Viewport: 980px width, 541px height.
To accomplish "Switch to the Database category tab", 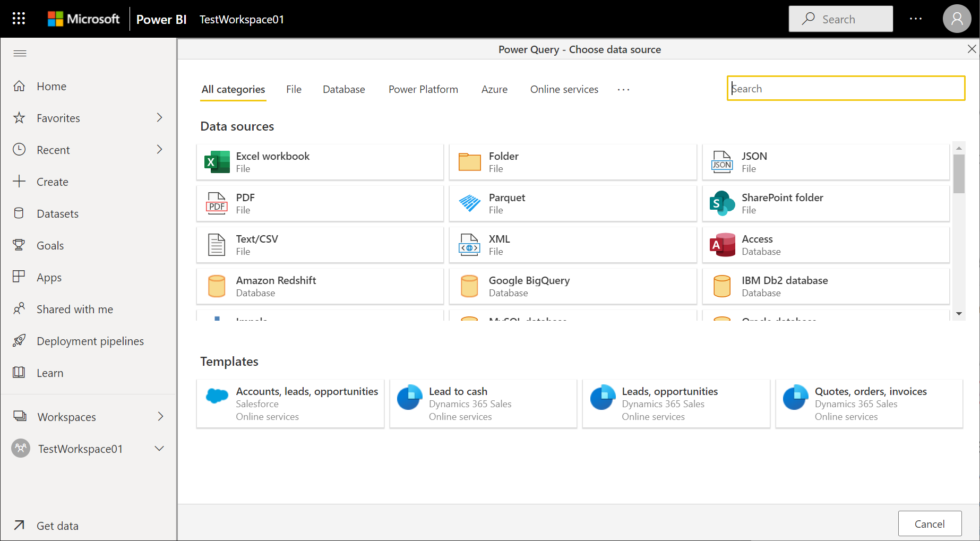I will click(343, 89).
